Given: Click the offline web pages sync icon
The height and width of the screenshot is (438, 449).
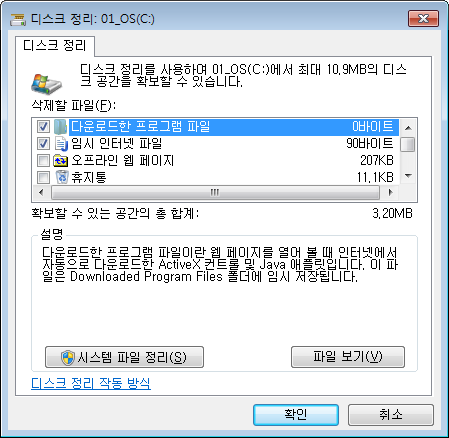Looking at the screenshot, I should [61, 161].
